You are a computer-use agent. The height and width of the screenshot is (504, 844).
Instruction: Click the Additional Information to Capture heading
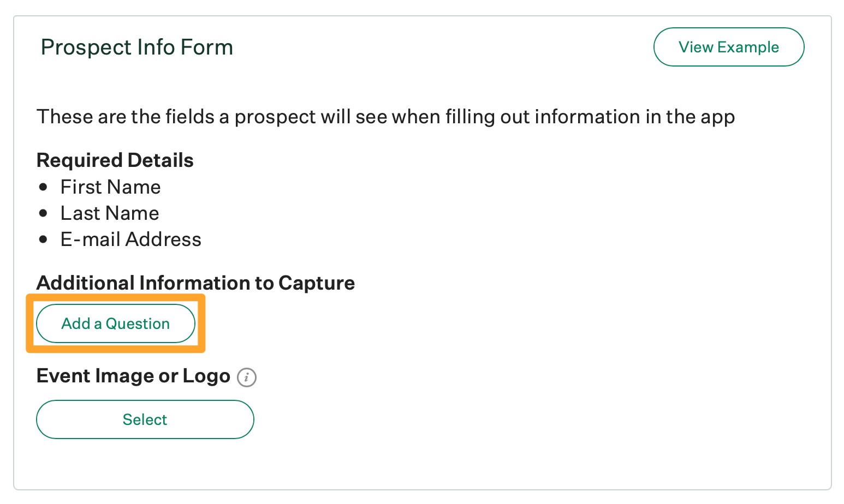click(195, 283)
